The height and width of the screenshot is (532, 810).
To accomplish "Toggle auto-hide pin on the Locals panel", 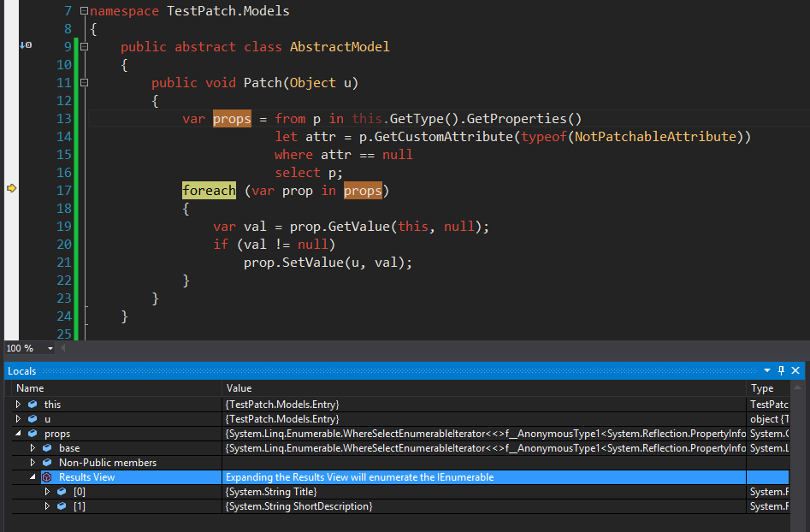I will coord(781,370).
